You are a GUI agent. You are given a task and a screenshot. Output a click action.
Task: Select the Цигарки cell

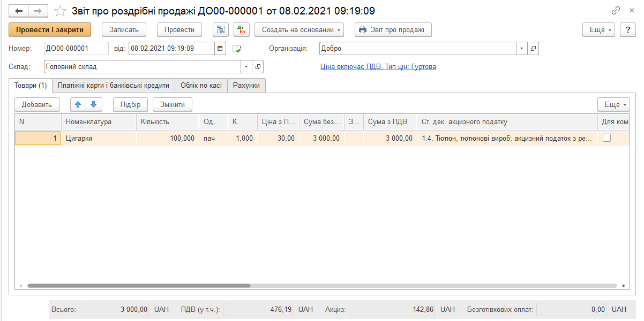click(x=99, y=138)
